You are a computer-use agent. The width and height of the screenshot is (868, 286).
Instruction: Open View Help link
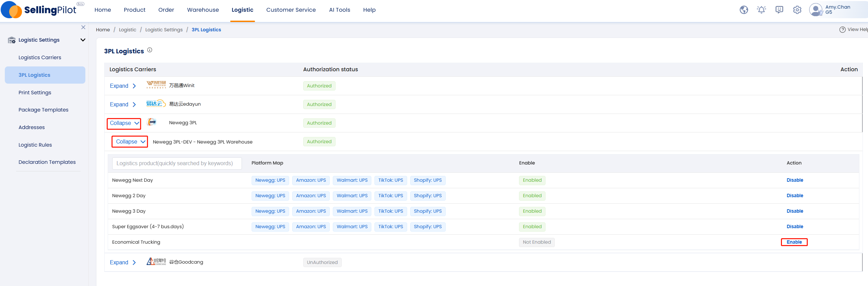tap(854, 30)
